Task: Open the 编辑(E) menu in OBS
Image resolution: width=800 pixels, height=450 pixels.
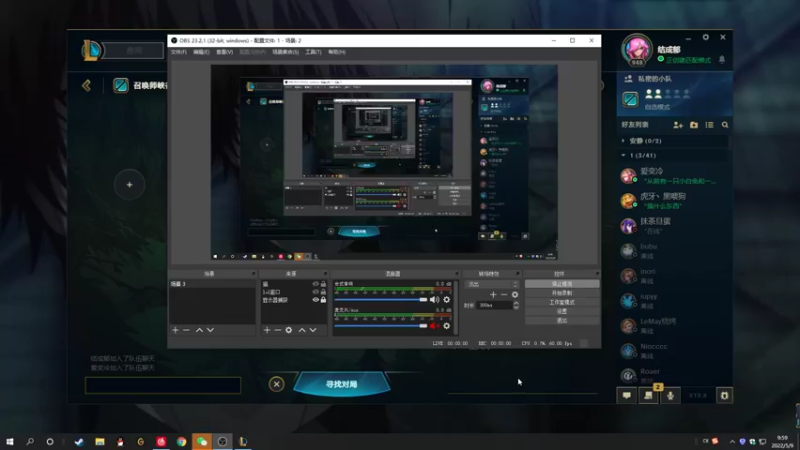Action: click(x=201, y=52)
